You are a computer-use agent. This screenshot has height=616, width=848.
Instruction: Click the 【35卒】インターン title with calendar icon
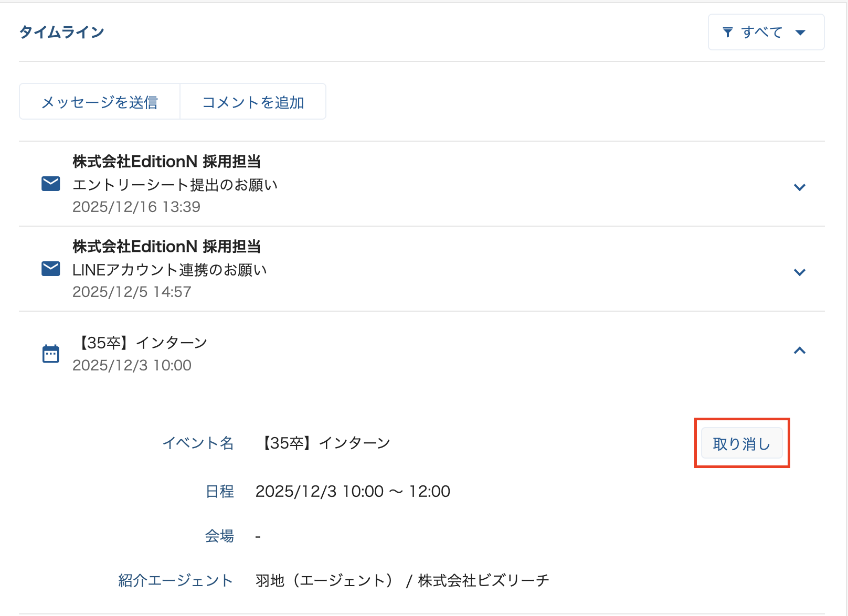point(142,343)
